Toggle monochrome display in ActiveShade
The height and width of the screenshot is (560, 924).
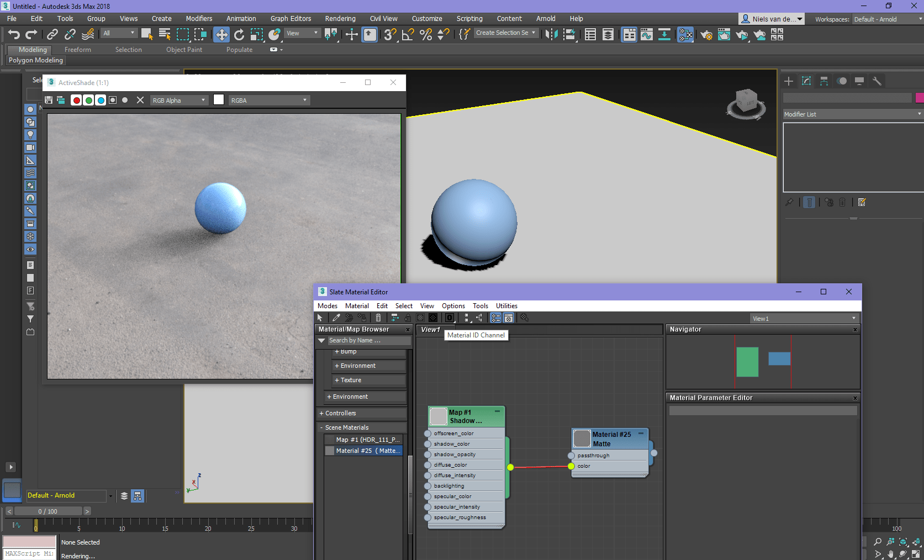tap(125, 100)
